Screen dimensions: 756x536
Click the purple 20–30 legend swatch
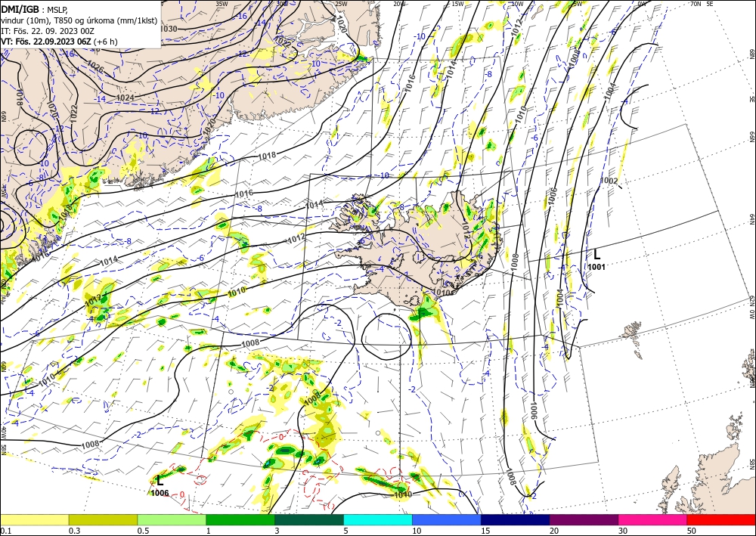584,519
